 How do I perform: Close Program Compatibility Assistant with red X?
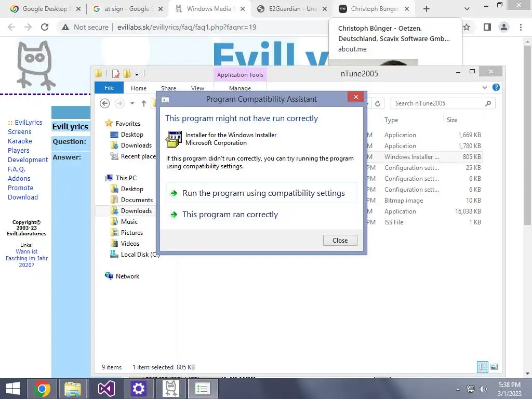click(x=355, y=97)
